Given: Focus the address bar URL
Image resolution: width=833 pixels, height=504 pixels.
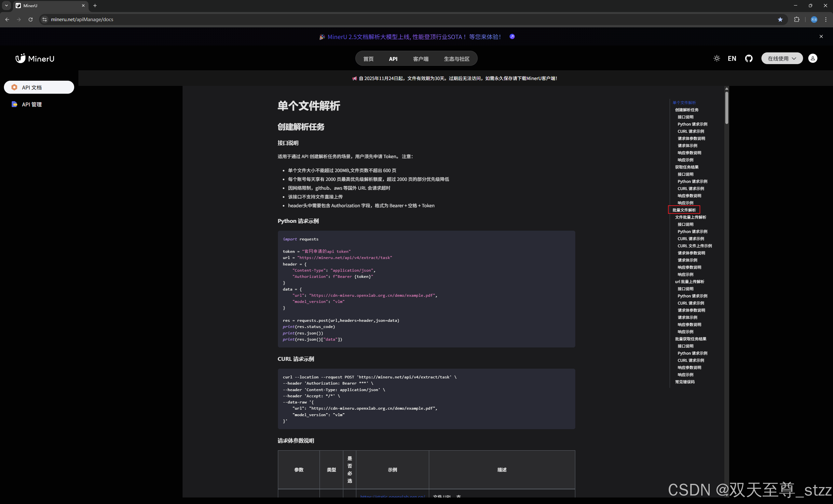Looking at the screenshot, I should point(82,20).
